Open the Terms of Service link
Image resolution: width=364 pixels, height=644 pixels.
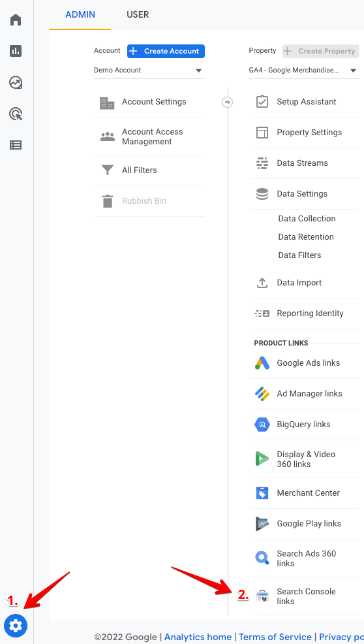[275, 637]
